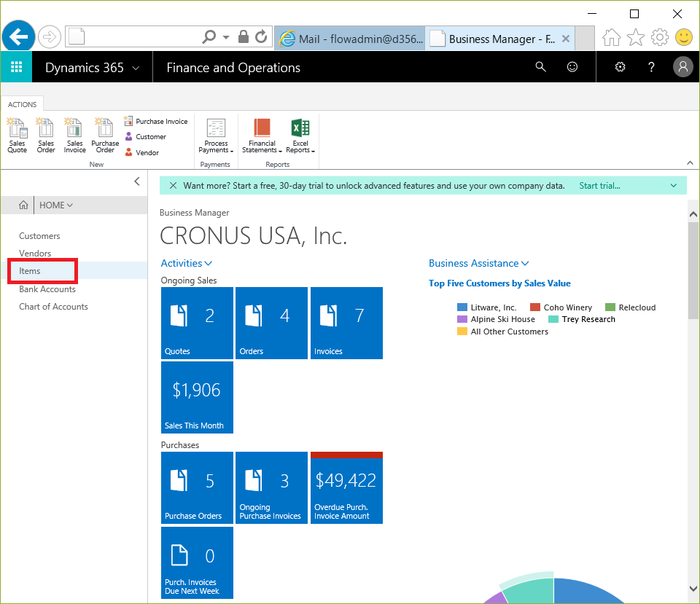The width and height of the screenshot is (700, 604).
Task: Create a new Purchase Order
Action: [x=105, y=136]
